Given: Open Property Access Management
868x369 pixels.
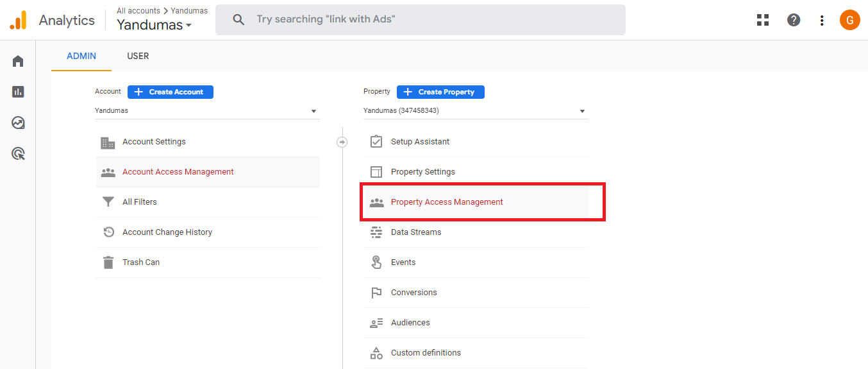Looking at the screenshot, I should point(476,202).
